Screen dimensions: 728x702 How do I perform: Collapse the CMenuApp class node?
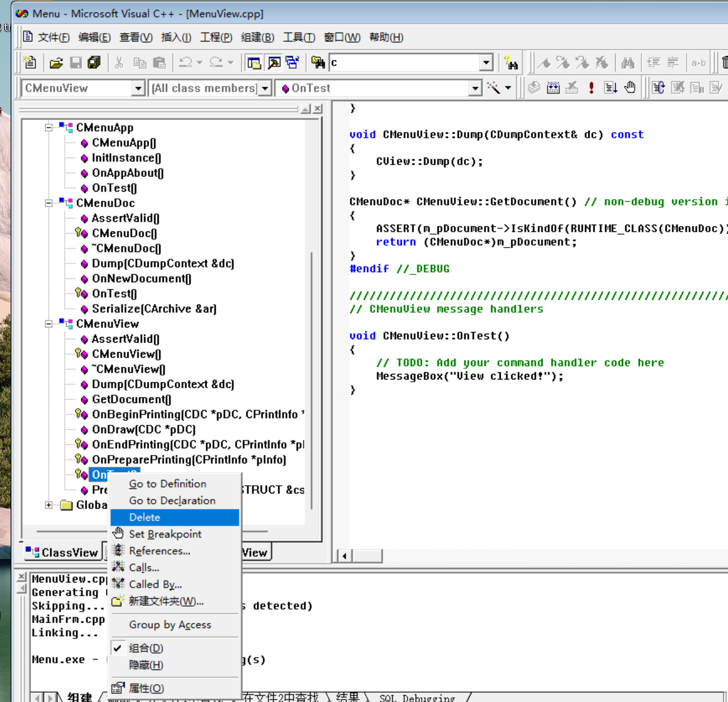49,127
